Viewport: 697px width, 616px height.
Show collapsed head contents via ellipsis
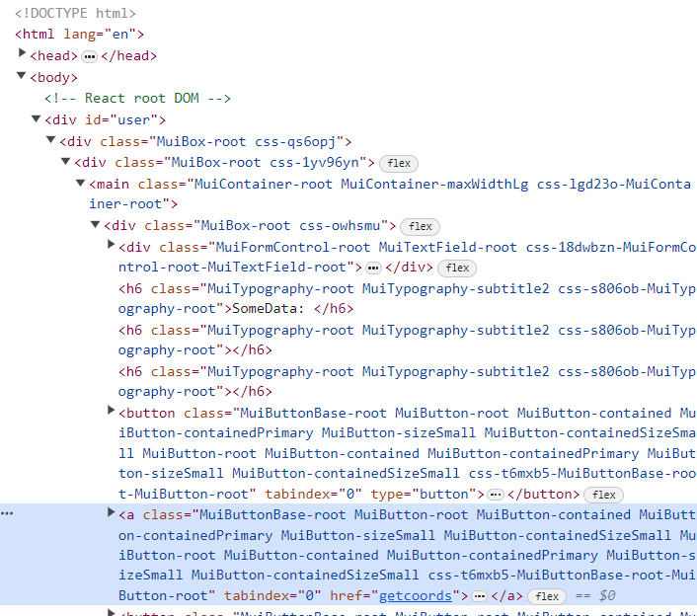point(90,57)
